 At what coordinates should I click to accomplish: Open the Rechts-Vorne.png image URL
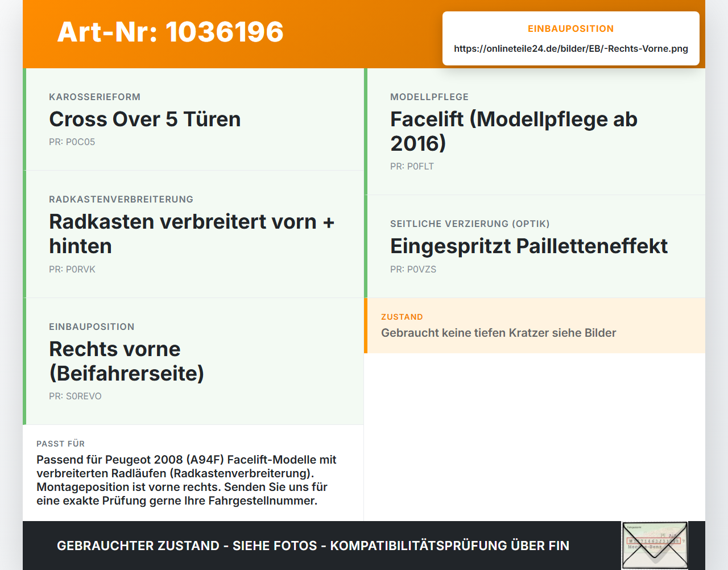[x=571, y=49]
